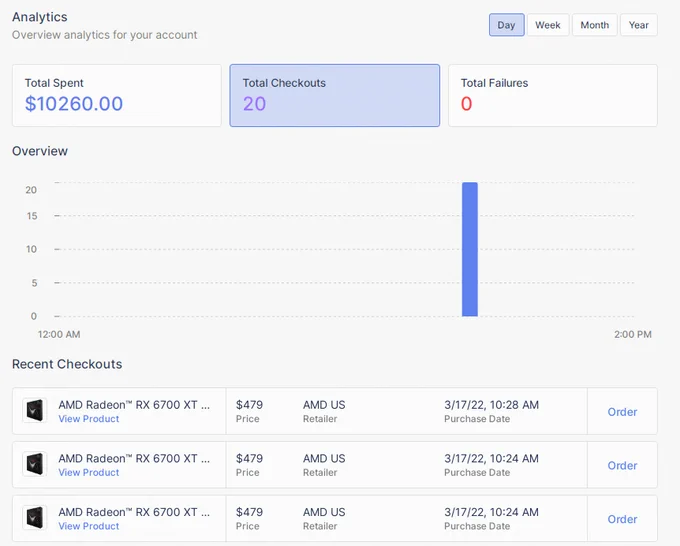Switch analytics range to Week

coord(548,25)
